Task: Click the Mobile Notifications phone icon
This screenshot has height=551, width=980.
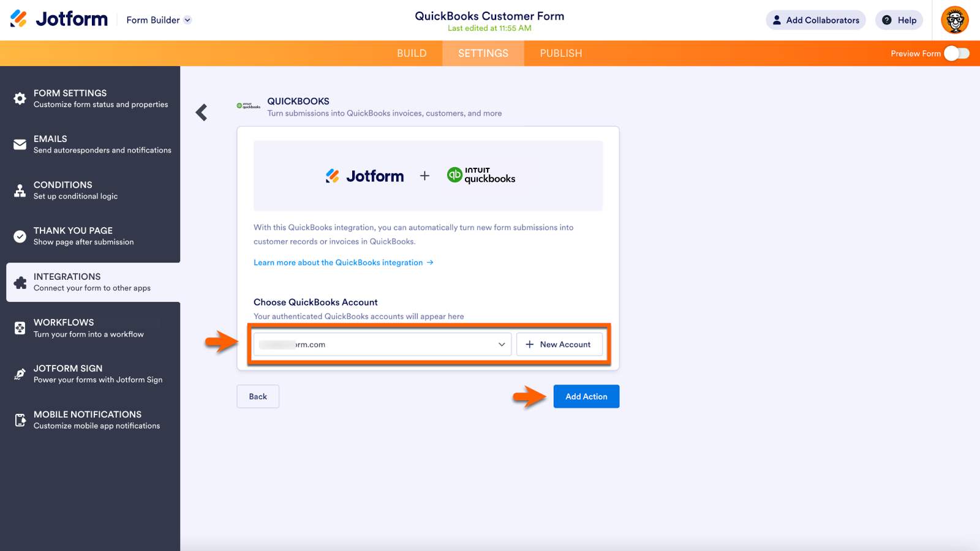Action: point(20,420)
